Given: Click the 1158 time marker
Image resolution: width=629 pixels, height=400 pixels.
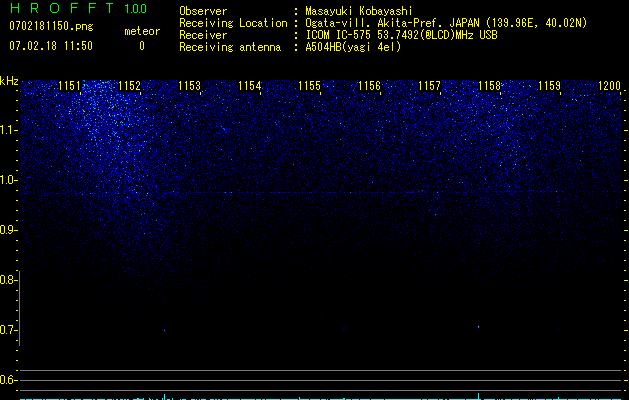Looking at the screenshot, I should click(x=489, y=85).
